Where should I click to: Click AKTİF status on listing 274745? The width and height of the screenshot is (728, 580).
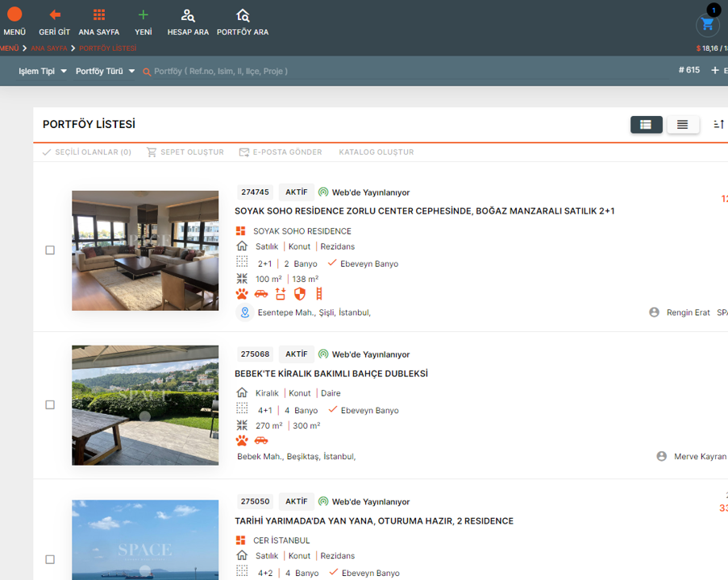coord(296,192)
